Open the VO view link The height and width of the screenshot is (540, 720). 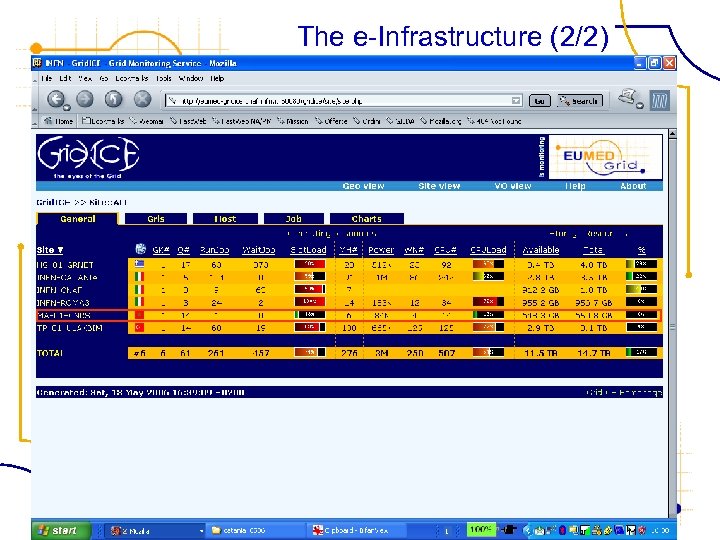pos(512,186)
